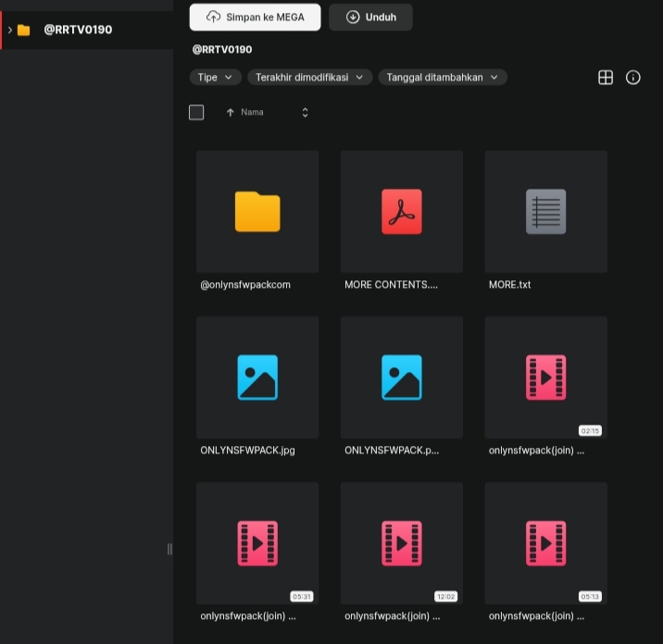Open the ONLYNSFWPACK.jpg image icon
663x644 pixels.
tap(257, 378)
